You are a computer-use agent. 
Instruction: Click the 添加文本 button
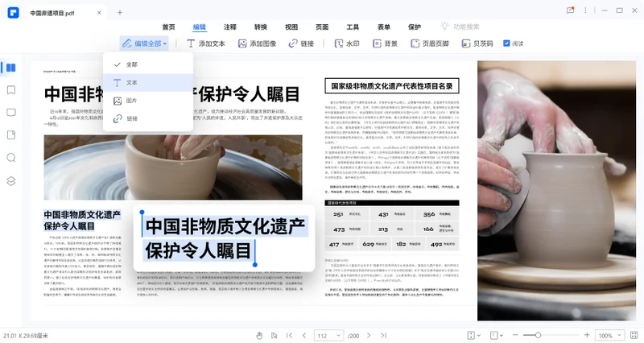point(206,43)
